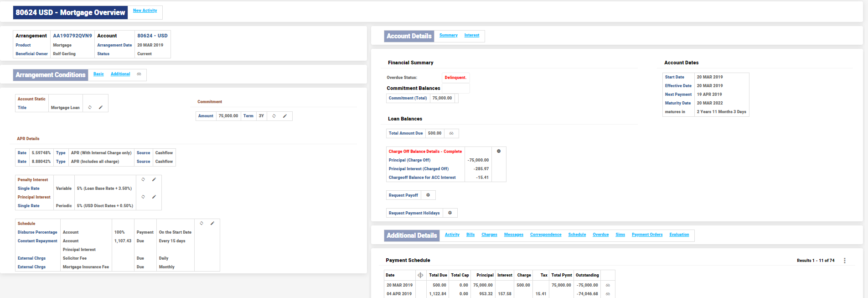View details of 20 MAR 2019 payment row
Viewport: 868px width, 298px height.
click(608, 285)
